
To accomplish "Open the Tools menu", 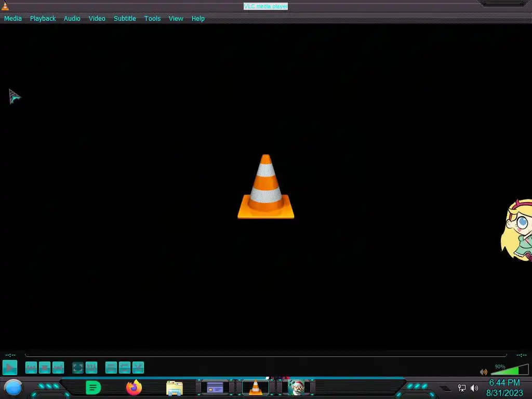I will [x=152, y=19].
